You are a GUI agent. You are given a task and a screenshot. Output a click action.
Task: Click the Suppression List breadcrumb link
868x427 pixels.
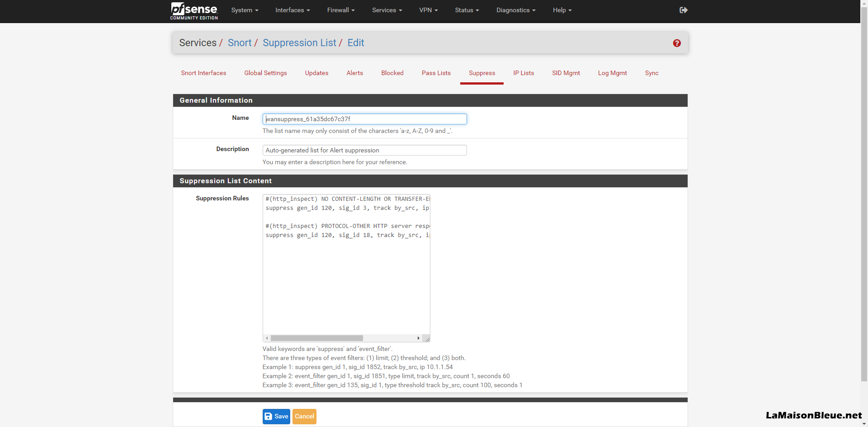[x=299, y=43]
